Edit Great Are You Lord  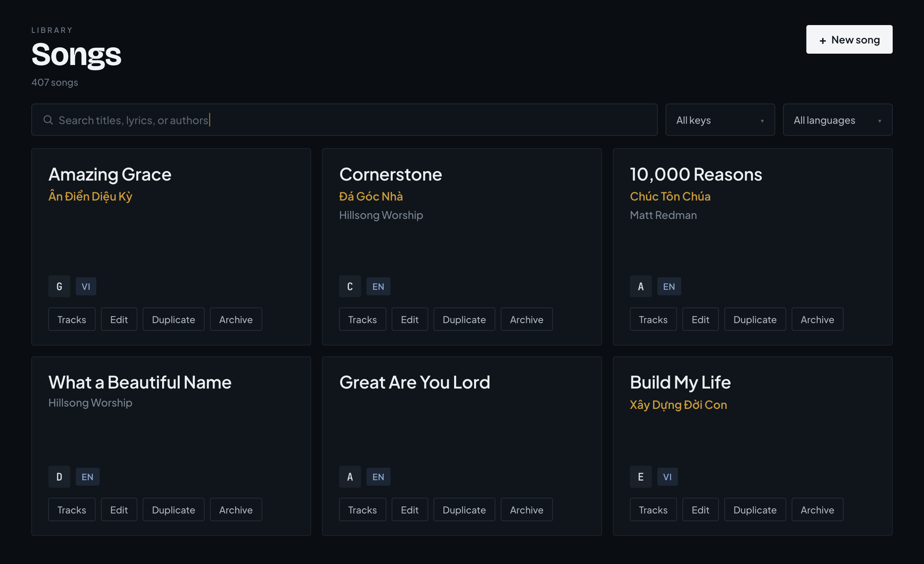pos(410,510)
